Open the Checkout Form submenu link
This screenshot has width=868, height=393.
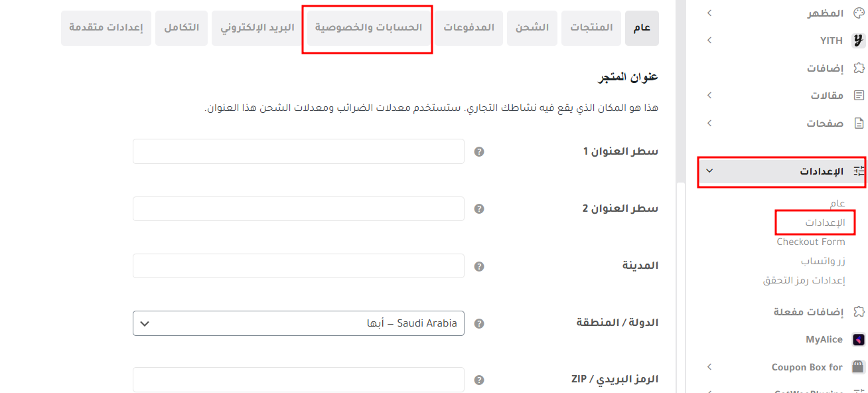(811, 242)
